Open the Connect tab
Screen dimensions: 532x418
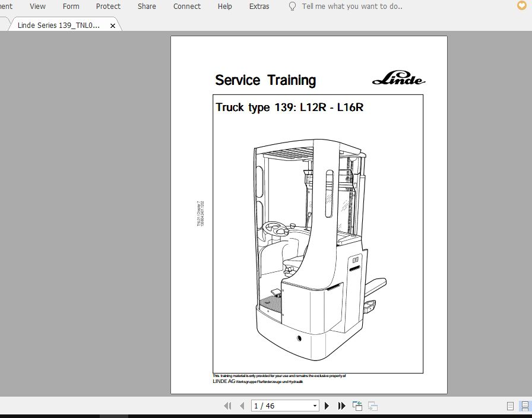click(x=187, y=7)
